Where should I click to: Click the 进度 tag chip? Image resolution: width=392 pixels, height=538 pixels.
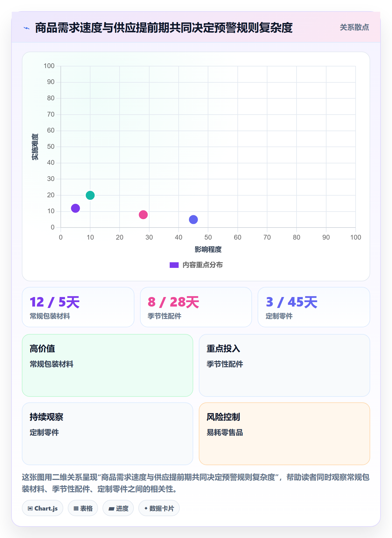[x=118, y=508]
